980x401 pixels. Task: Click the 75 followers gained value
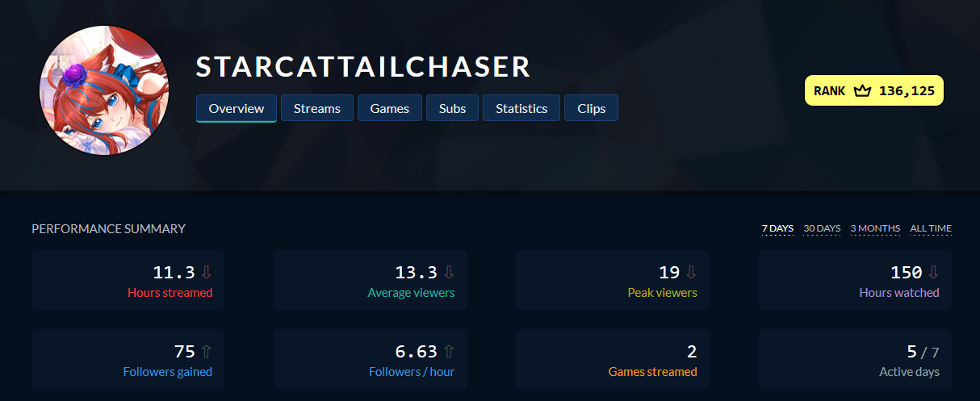coord(185,352)
